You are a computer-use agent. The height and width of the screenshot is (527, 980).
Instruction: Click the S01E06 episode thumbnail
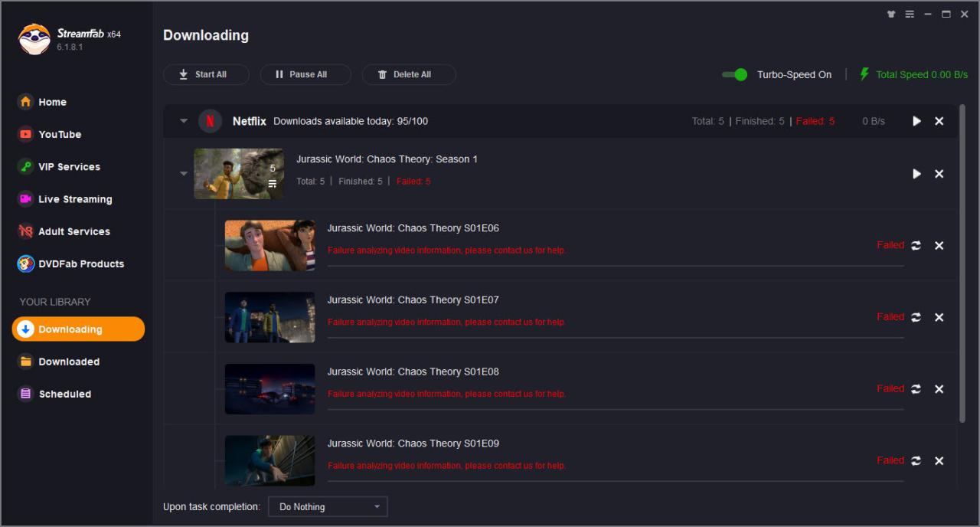point(269,245)
